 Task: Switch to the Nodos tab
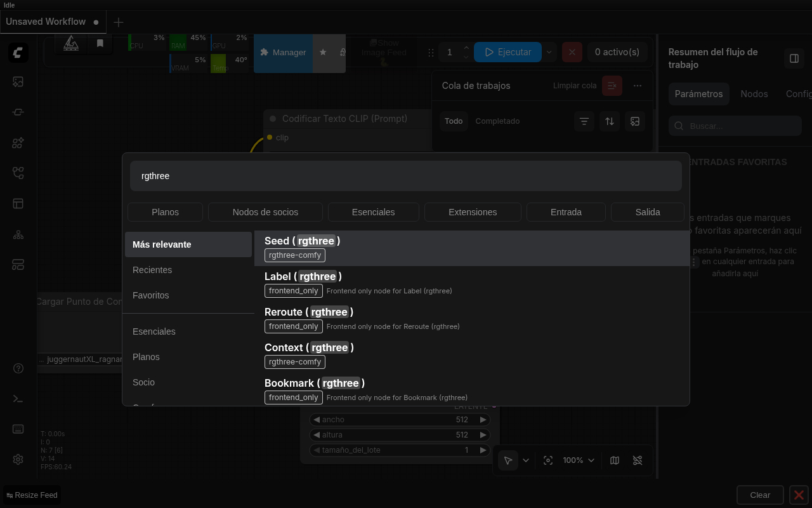coord(754,94)
